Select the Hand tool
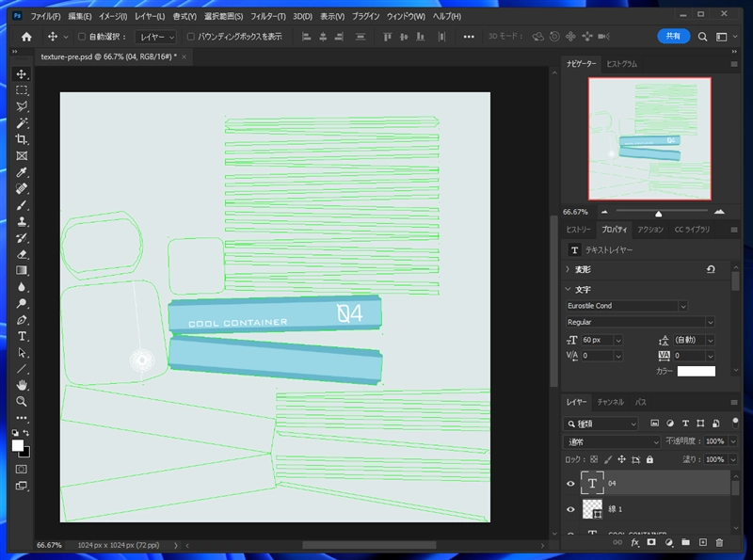 tap(22, 385)
